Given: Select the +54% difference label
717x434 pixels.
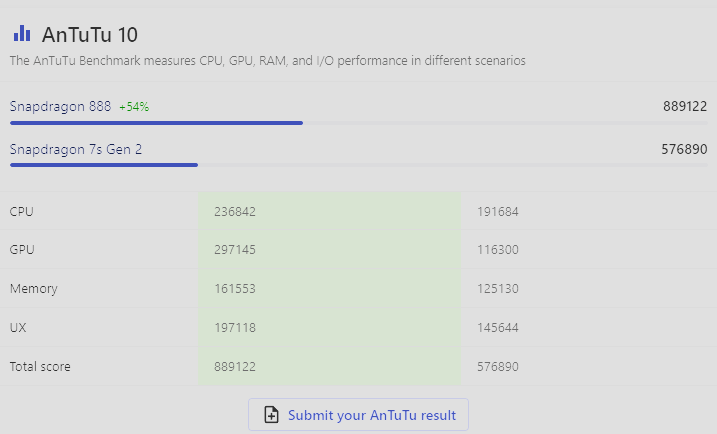Looking at the screenshot, I should pyautogui.click(x=134, y=107).
